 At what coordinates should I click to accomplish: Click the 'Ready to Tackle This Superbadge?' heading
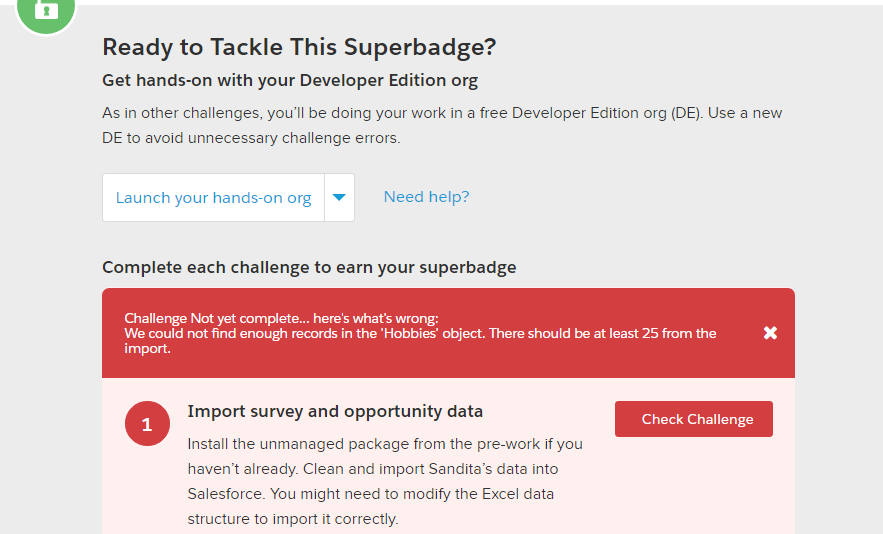coord(299,47)
